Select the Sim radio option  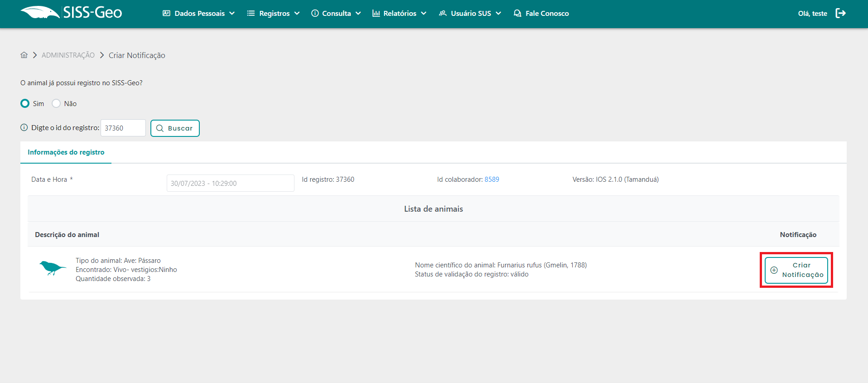(25, 103)
